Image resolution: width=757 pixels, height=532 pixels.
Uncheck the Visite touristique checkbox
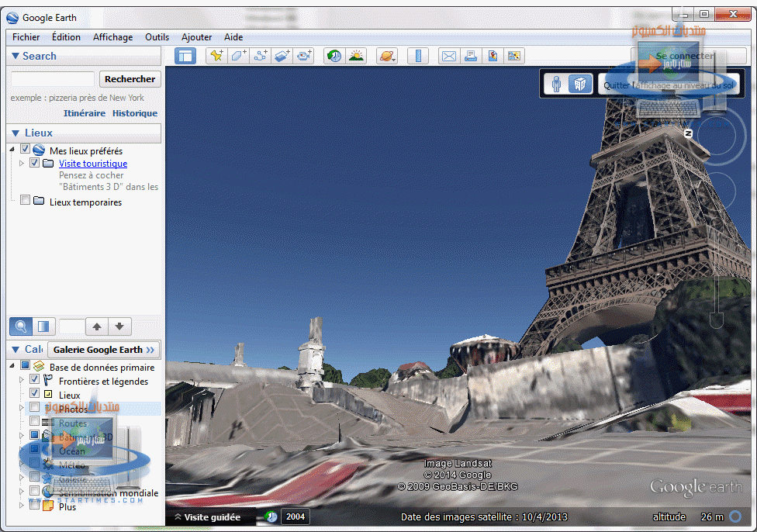tap(34, 164)
